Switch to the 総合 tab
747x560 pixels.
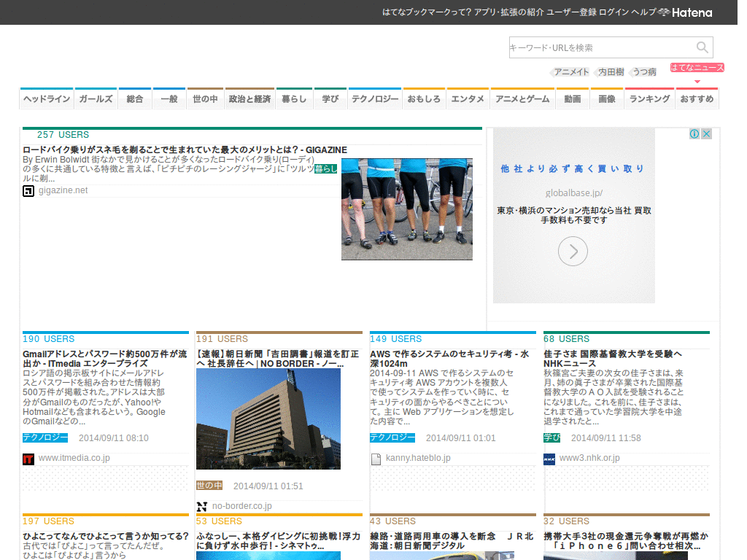tap(135, 98)
